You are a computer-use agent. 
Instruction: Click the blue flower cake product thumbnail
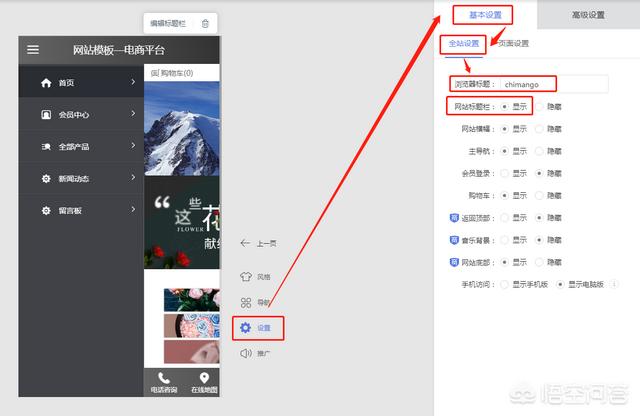tap(192, 326)
